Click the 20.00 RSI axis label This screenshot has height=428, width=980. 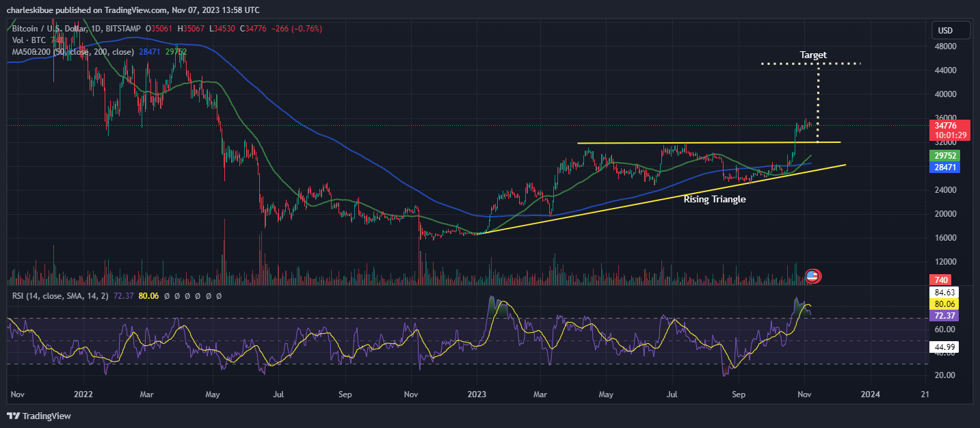pyautogui.click(x=944, y=375)
